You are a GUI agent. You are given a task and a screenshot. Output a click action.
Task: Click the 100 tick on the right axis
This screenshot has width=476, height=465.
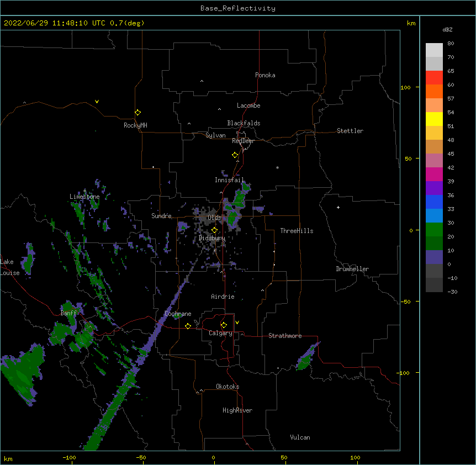tap(405, 87)
